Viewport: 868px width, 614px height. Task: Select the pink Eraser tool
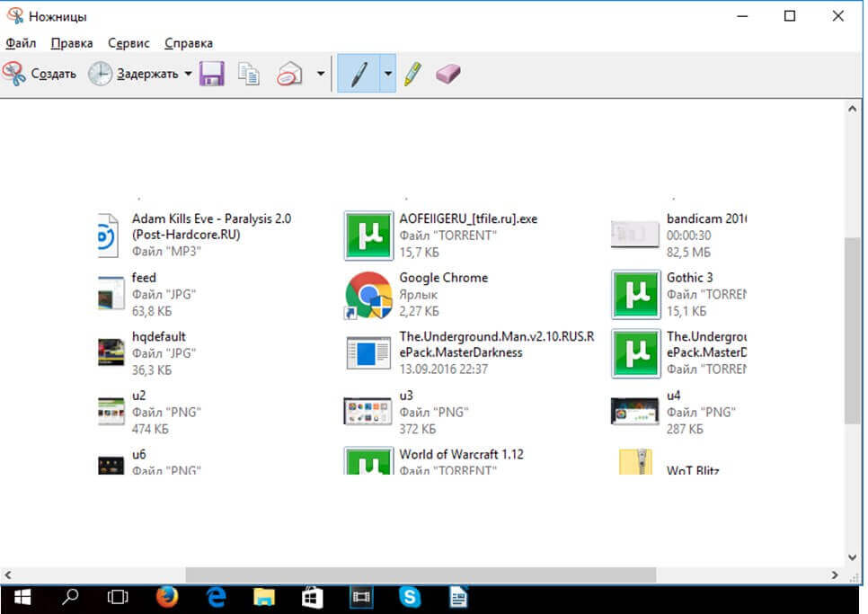[447, 74]
